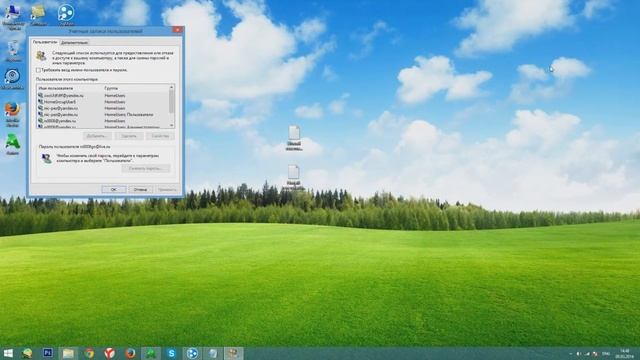The height and width of the screenshot is (360, 640).
Task: Click the change password button
Action: tap(146, 168)
